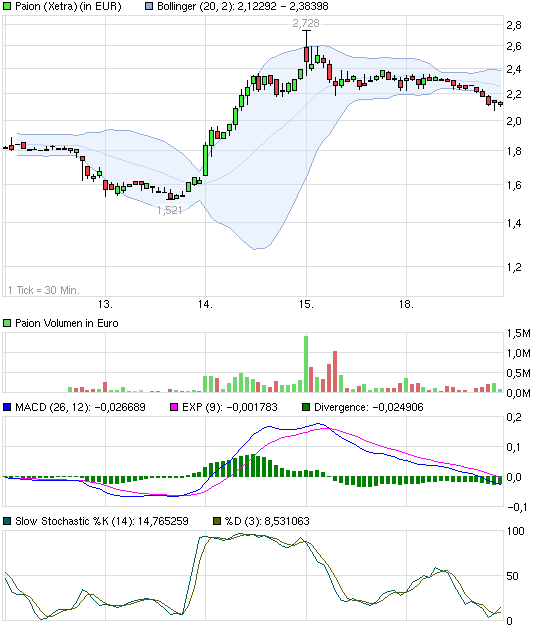Viewport: 545px width, 629px height.
Task: Click the tallest green volume bar
Action: [306, 364]
